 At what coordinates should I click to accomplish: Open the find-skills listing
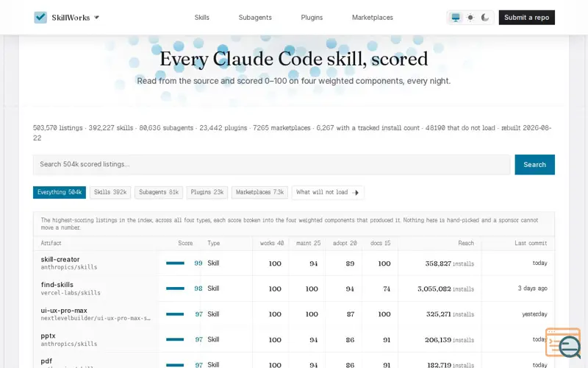[57, 285]
